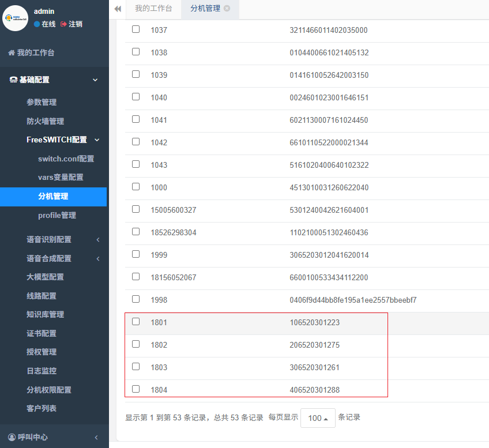Close the 分机管理 tab
Viewport: 489px width, 448px height.
227,9
